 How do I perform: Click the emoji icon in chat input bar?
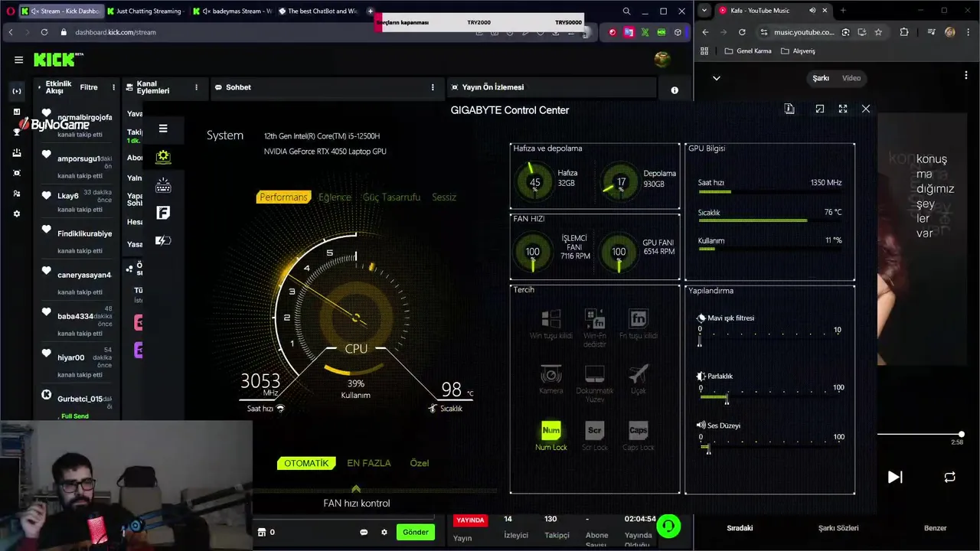tap(364, 532)
